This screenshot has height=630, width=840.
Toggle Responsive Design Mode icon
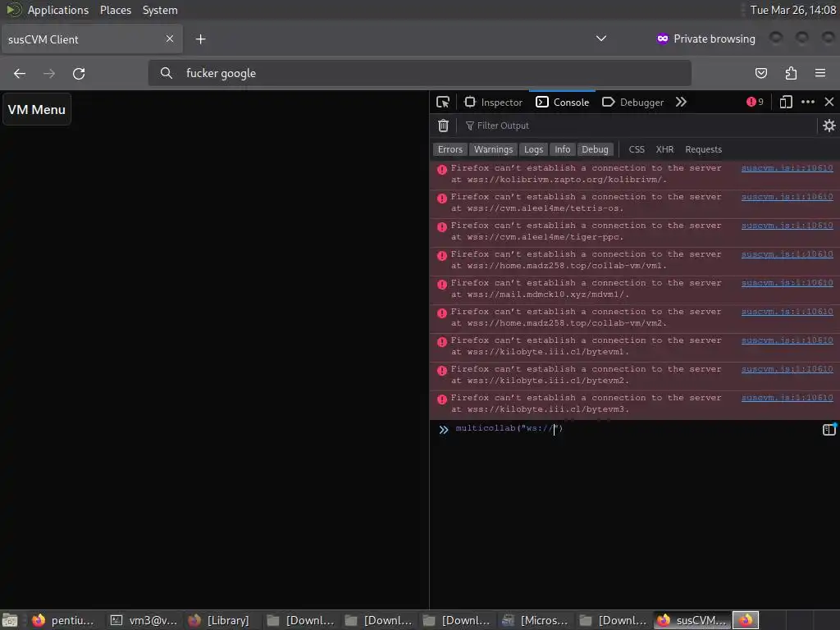pos(786,102)
